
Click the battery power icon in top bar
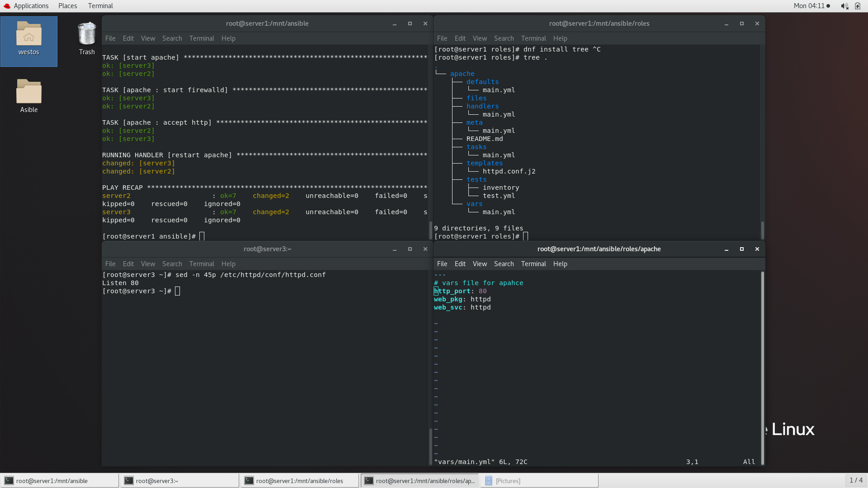tap(858, 6)
